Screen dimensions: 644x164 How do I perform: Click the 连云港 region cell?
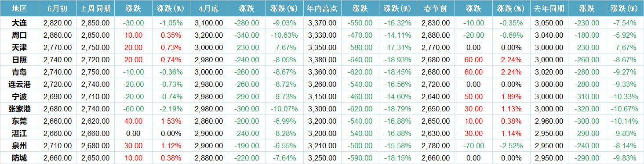pos(19,84)
